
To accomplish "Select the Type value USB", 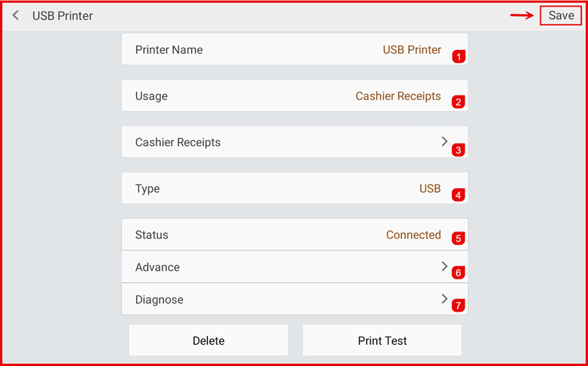I will [430, 189].
